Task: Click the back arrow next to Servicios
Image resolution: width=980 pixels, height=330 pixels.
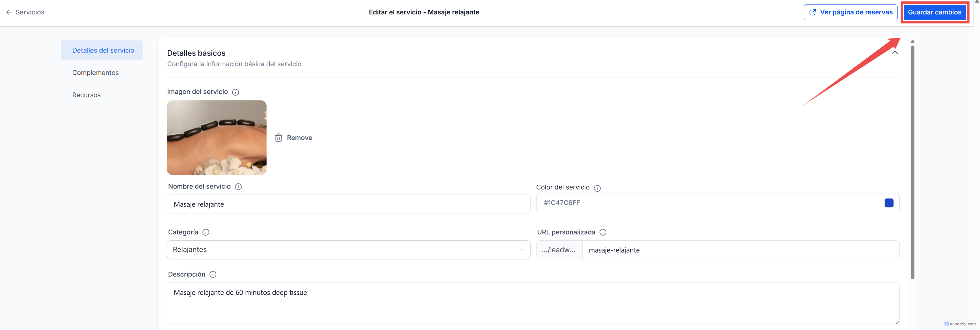Action: pyautogui.click(x=9, y=12)
